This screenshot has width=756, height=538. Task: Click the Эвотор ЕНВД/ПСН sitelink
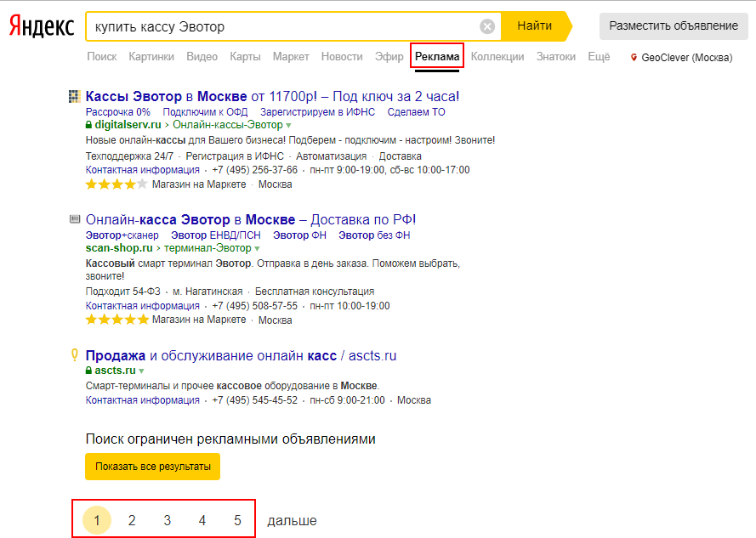[216, 235]
